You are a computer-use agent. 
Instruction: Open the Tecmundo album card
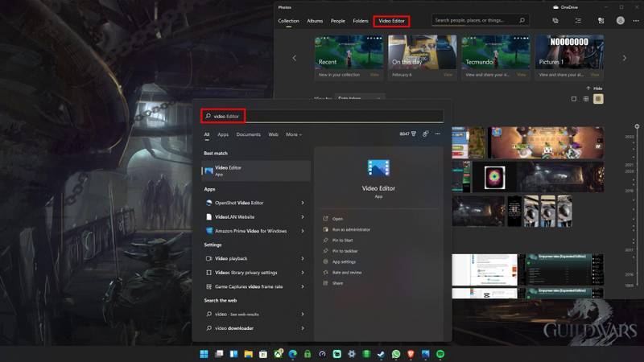[496, 57]
